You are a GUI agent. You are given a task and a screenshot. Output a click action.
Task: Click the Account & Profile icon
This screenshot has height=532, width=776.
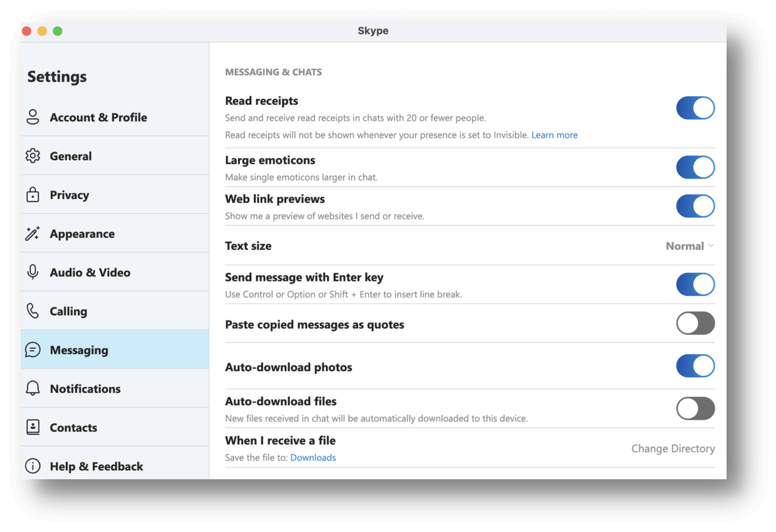tap(32, 117)
